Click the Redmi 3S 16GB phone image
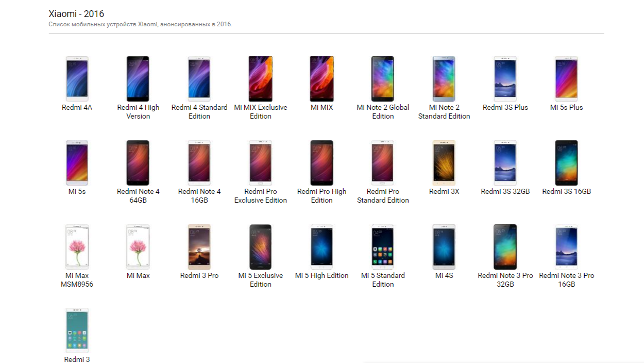644x363 pixels. (x=567, y=163)
